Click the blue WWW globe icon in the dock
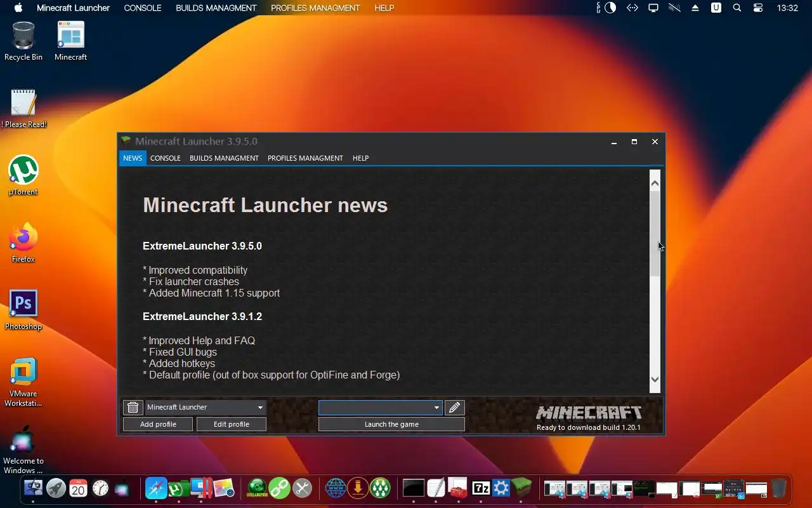The image size is (812, 508). pyautogui.click(x=336, y=488)
